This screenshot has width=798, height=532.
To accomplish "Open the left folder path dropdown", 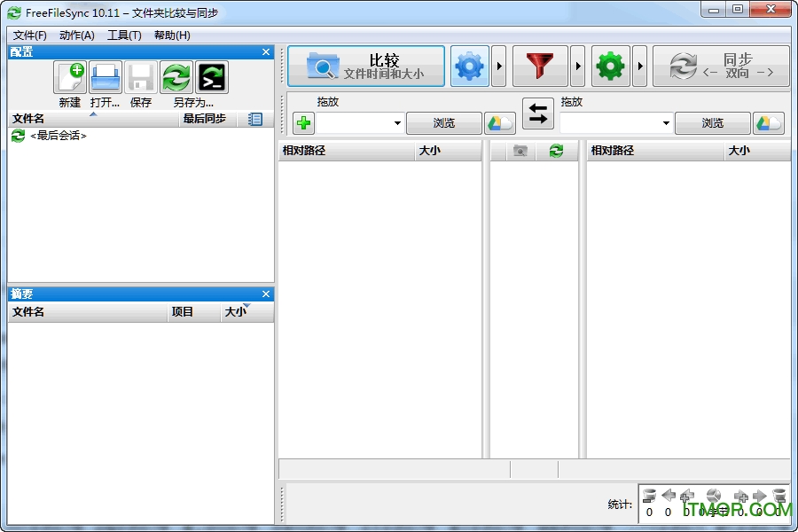I will (397, 123).
